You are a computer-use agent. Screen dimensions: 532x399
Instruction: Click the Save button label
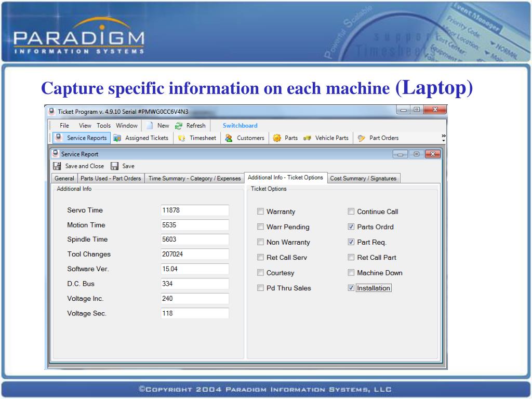(x=128, y=166)
